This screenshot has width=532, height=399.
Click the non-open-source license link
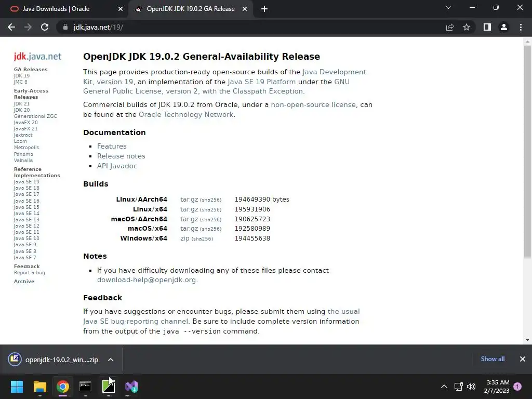click(313, 104)
